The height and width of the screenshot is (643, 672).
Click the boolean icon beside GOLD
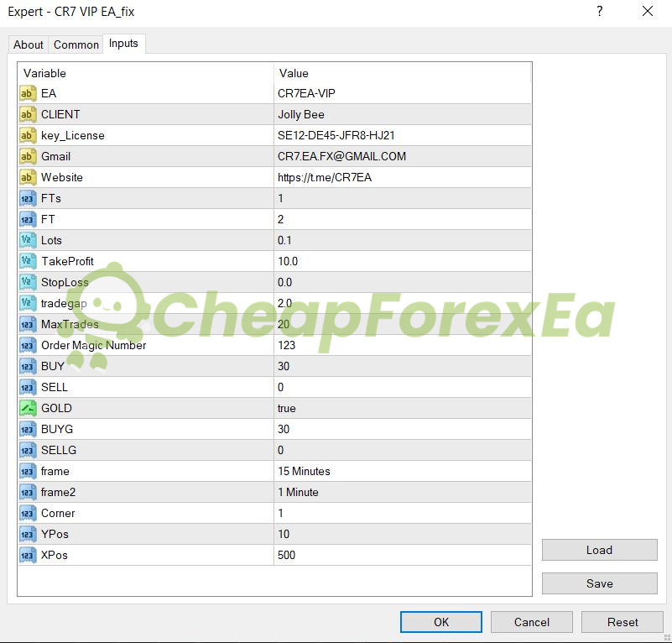(x=28, y=408)
